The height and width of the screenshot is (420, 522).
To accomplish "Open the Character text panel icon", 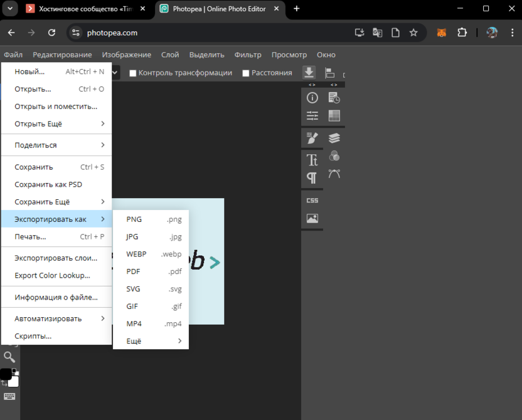I will (x=312, y=160).
